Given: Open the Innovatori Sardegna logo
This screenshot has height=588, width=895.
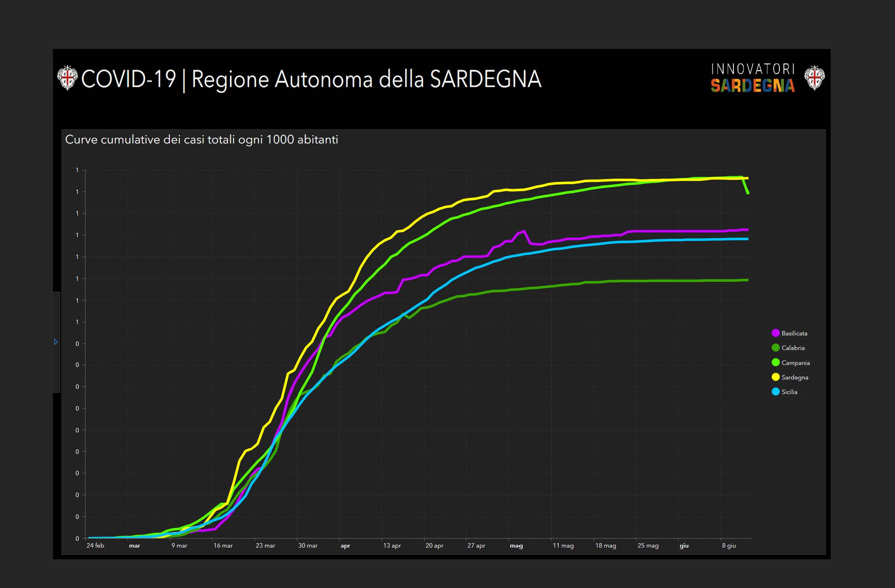Looking at the screenshot, I should pos(753,78).
